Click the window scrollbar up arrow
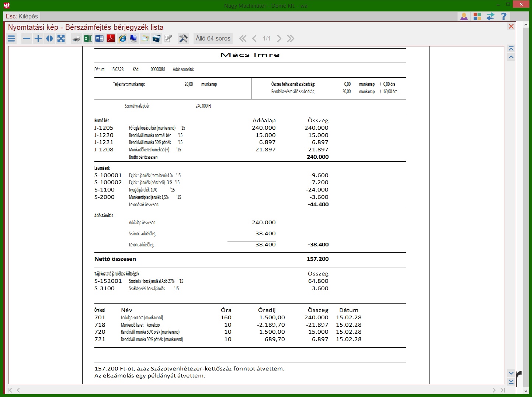532x397 pixels. [x=526, y=24]
